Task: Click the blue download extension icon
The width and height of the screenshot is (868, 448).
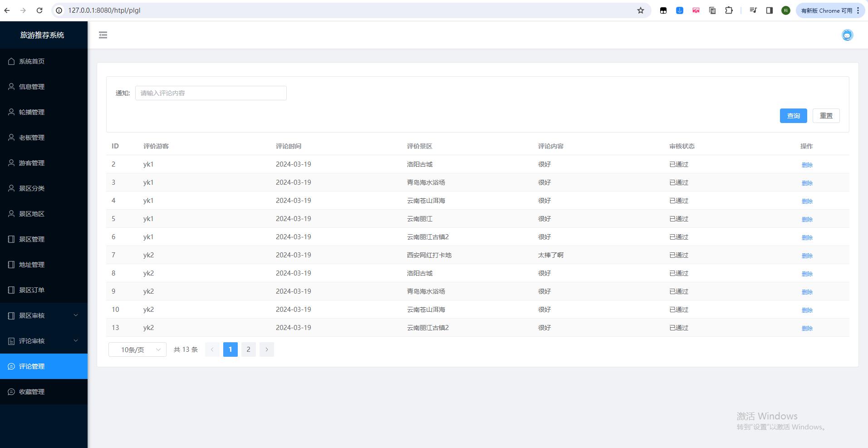Action: tap(680, 10)
